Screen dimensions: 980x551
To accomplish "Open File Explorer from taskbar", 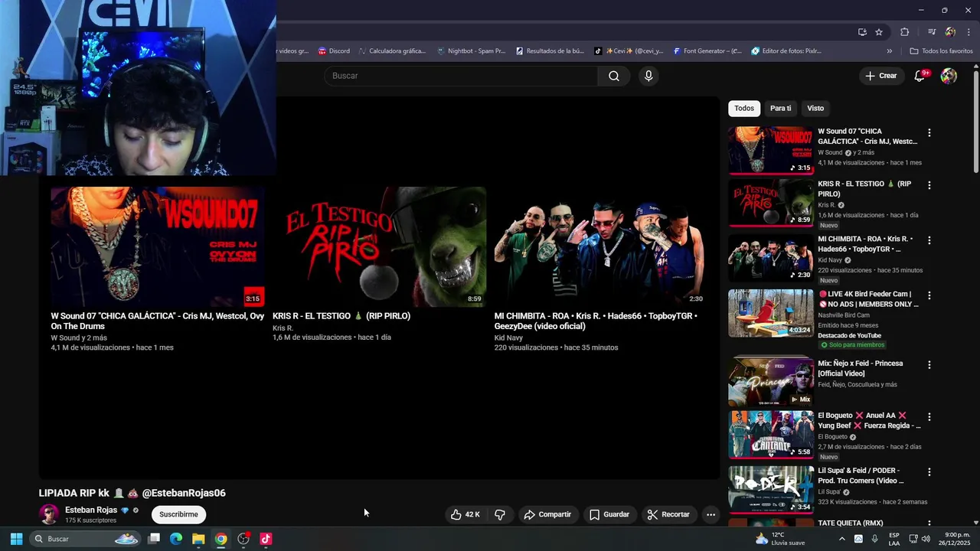I will point(198,539).
